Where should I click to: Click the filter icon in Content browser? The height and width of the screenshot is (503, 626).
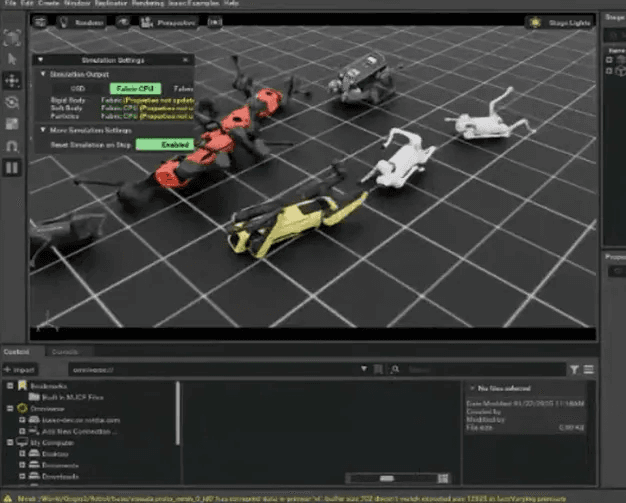[574, 369]
